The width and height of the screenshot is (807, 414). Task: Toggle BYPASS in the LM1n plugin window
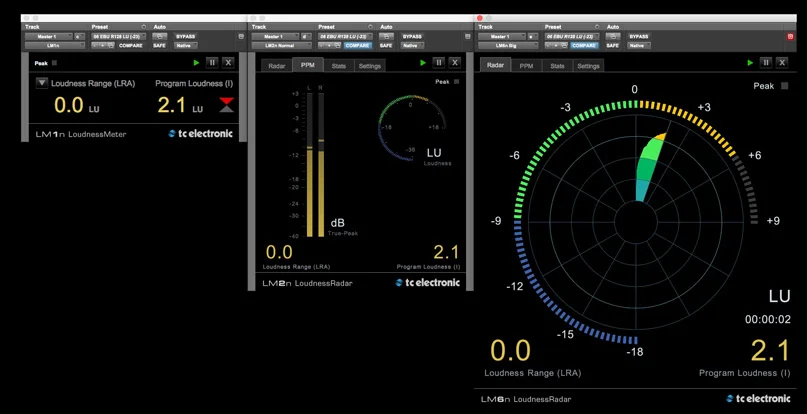point(185,37)
